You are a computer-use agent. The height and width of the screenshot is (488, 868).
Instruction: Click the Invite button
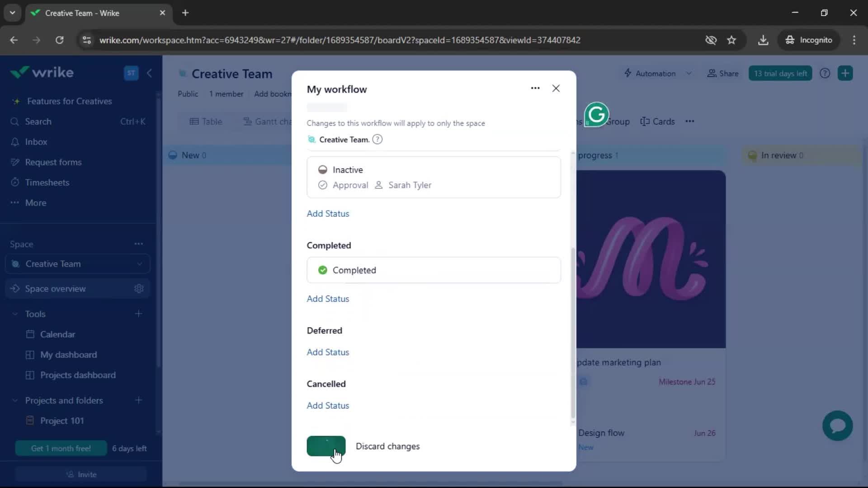81,474
